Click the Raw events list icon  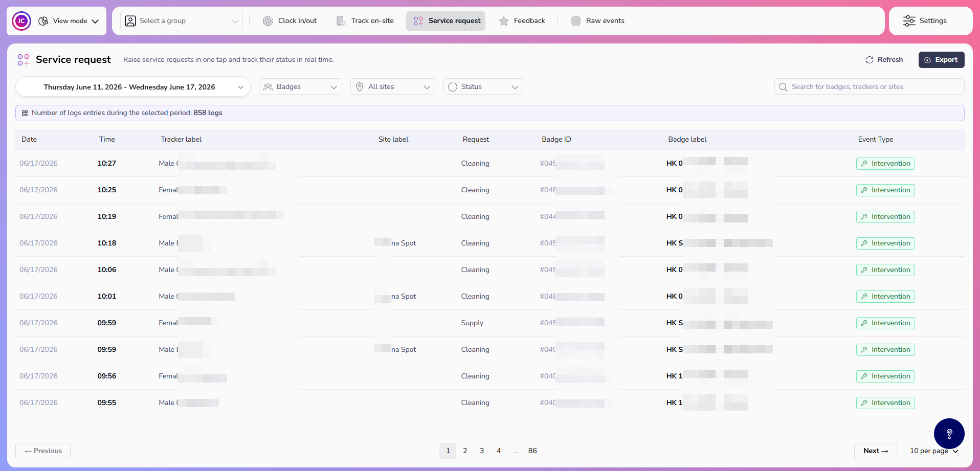click(x=576, y=21)
